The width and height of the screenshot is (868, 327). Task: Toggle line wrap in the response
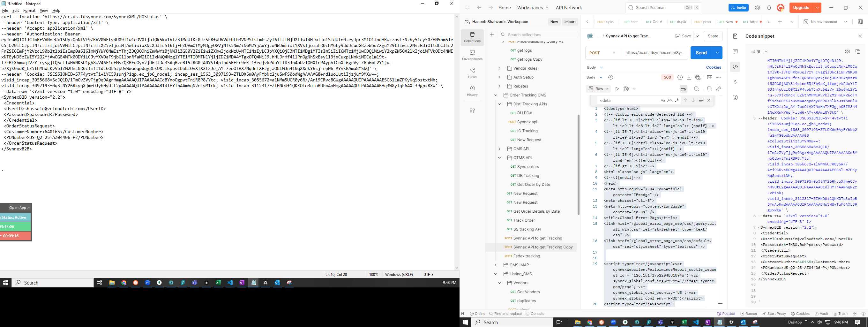point(683,89)
